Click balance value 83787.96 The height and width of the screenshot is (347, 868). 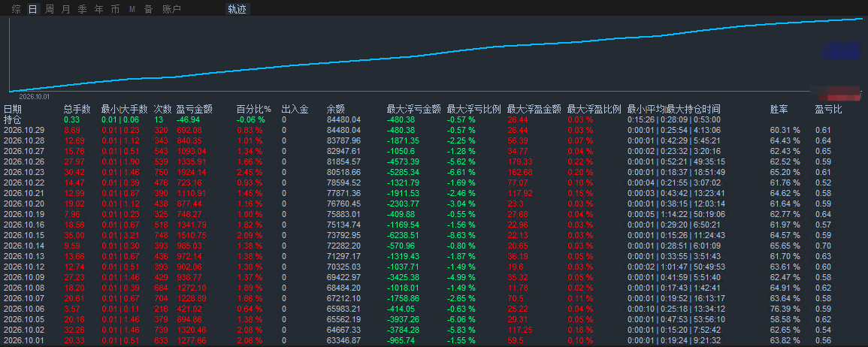click(343, 140)
